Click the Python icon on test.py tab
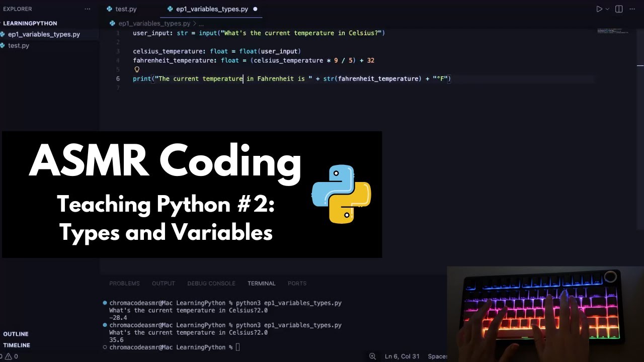Image resolution: width=644 pixels, height=362 pixels. (110, 9)
